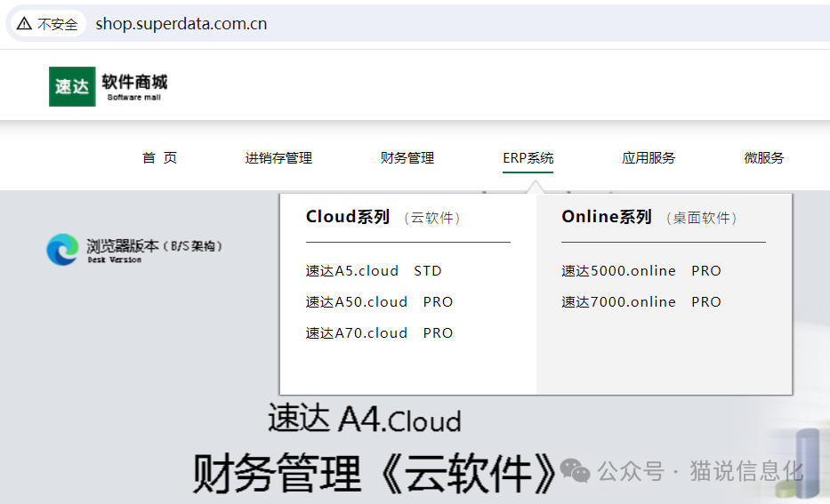Open 速达A5.cloud STD product link
Screen dimensions: 830x504
[373, 271]
